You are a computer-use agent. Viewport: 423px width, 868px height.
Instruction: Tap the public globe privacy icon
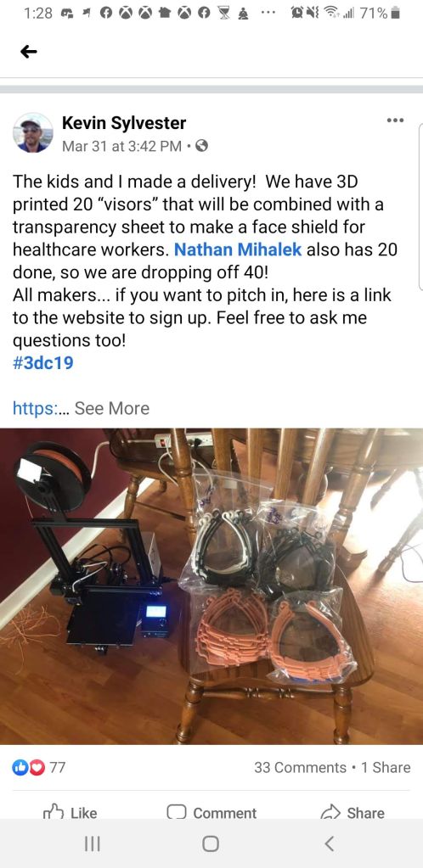point(202,146)
